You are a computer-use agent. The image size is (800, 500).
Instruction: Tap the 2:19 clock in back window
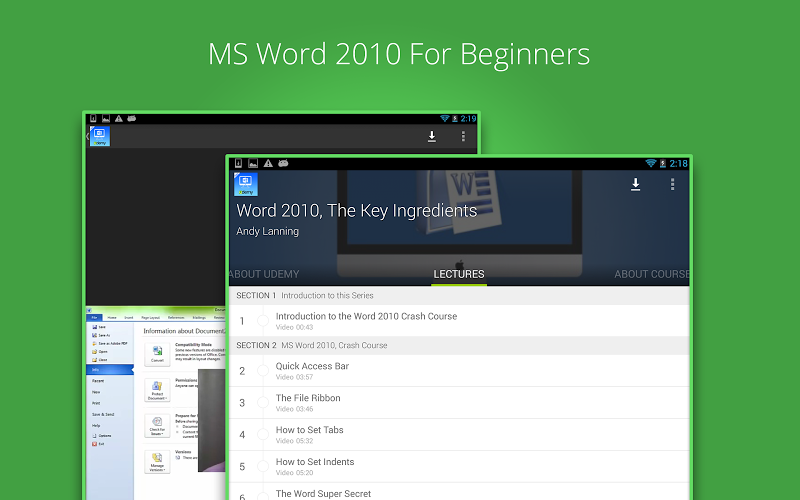coord(468,118)
